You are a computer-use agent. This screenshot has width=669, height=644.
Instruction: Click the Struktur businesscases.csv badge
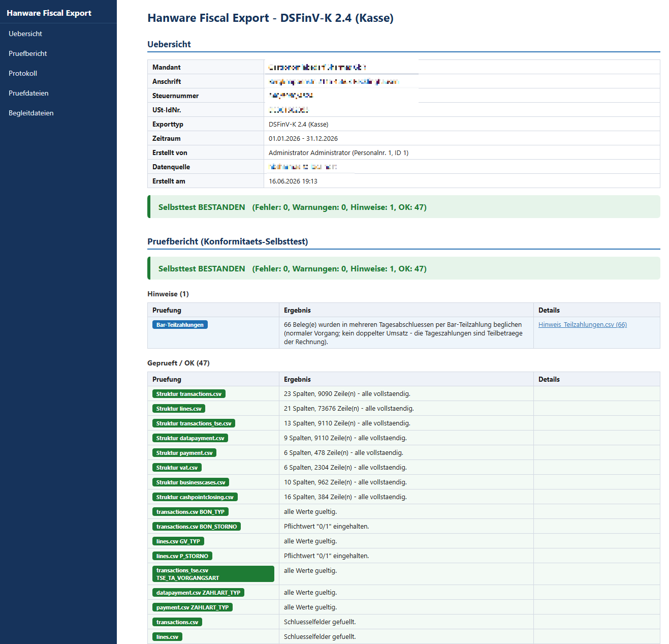coord(190,482)
